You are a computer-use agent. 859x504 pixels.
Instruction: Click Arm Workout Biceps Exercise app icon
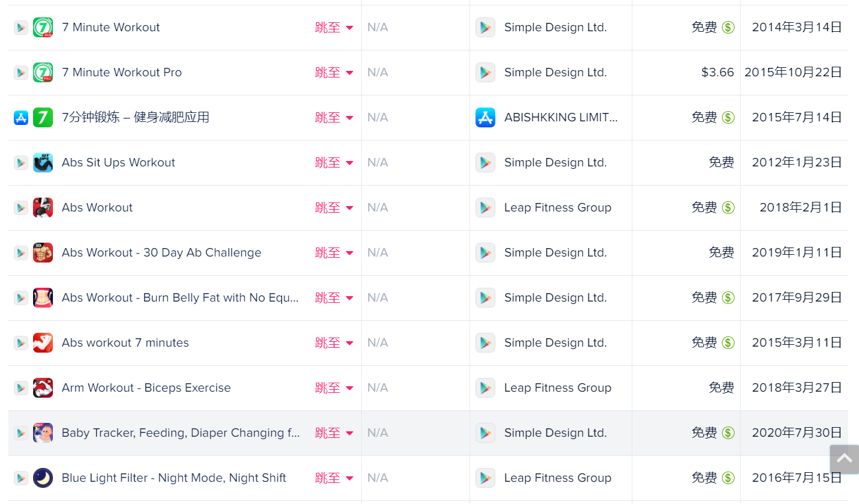43,388
